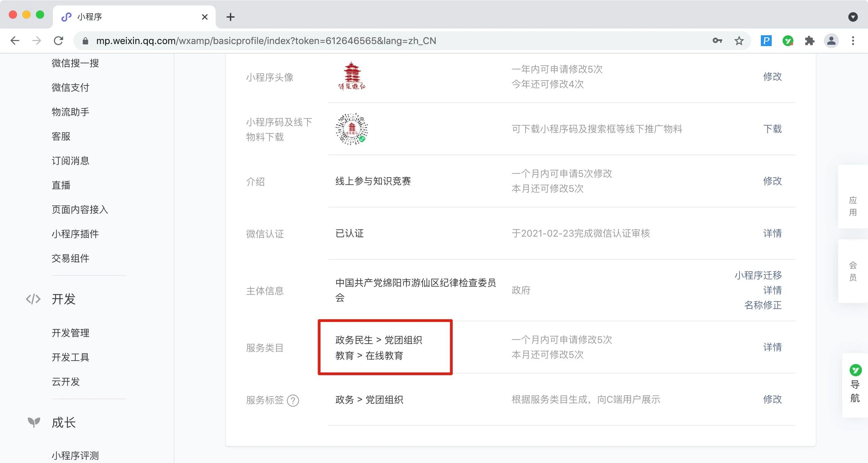The height and width of the screenshot is (463, 868).
Task: Click the mini program QR code thumbnail
Action: tap(352, 129)
